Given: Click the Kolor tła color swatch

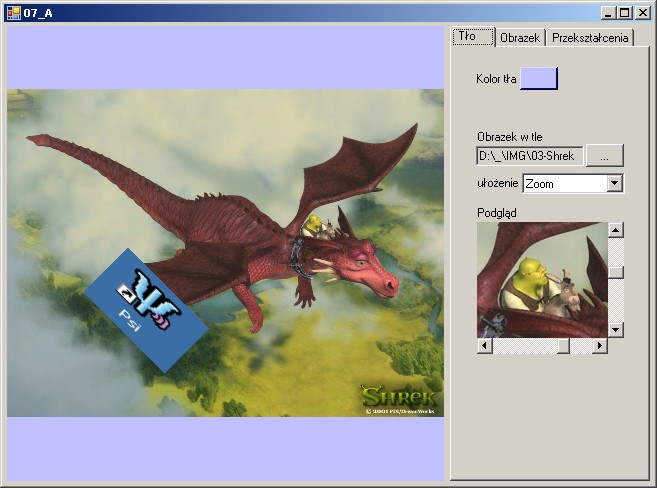Looking at the screenshot, I should click(538, 78).
